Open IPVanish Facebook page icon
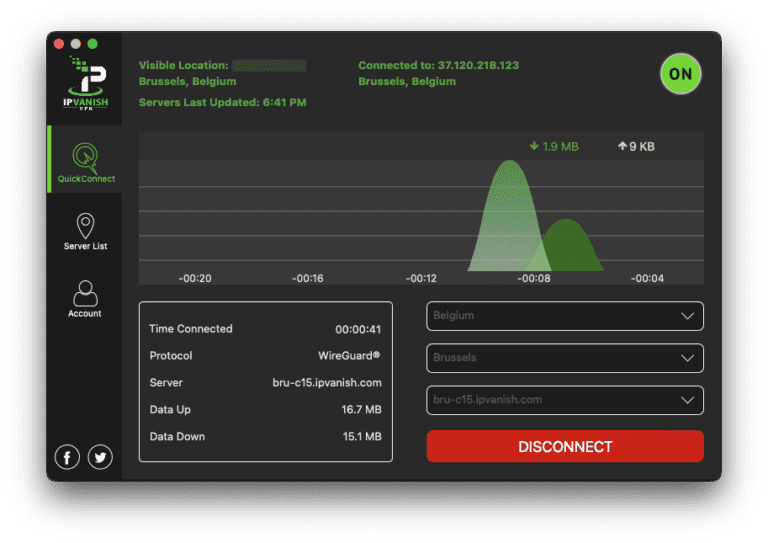The width and height of the screenshot is (768, 543). [67, 457]
